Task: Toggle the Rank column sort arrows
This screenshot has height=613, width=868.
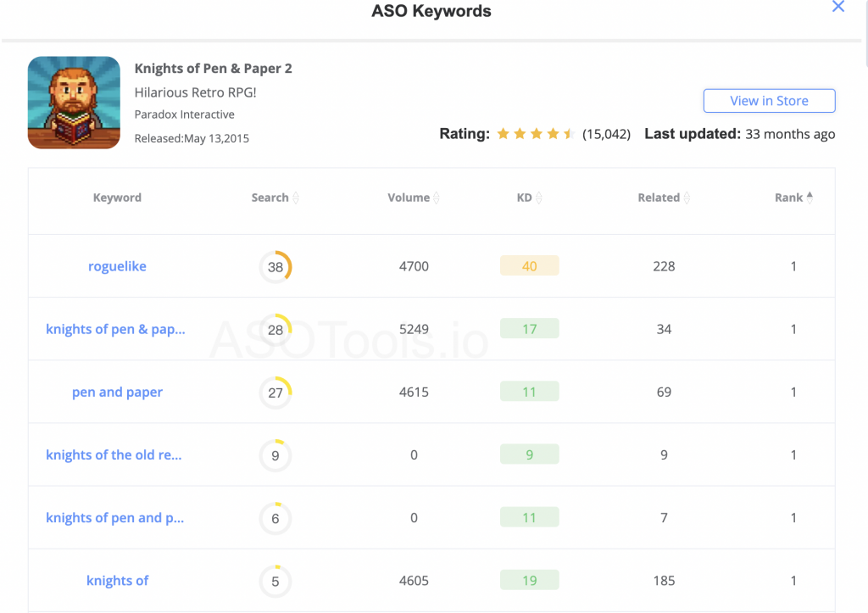Action: click(x=810, y=198)
